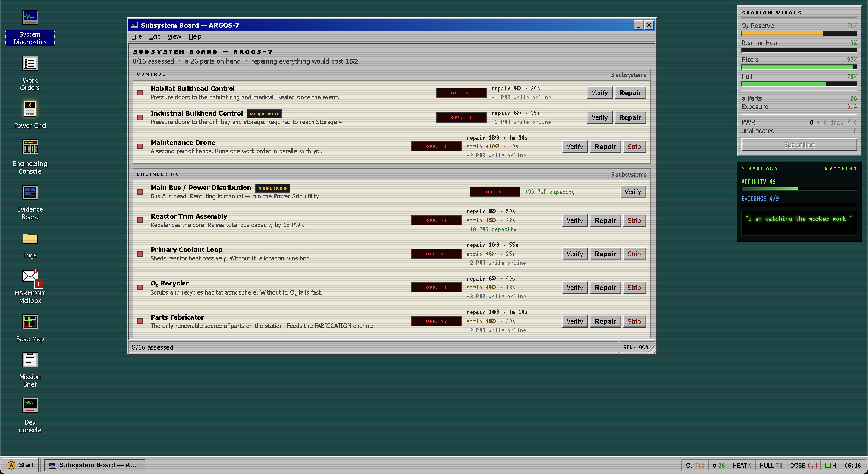Click the REQUIRED tag on Industrial Bulkhead Control
Screen dimensions: 868x474
(x=264, y=114)
